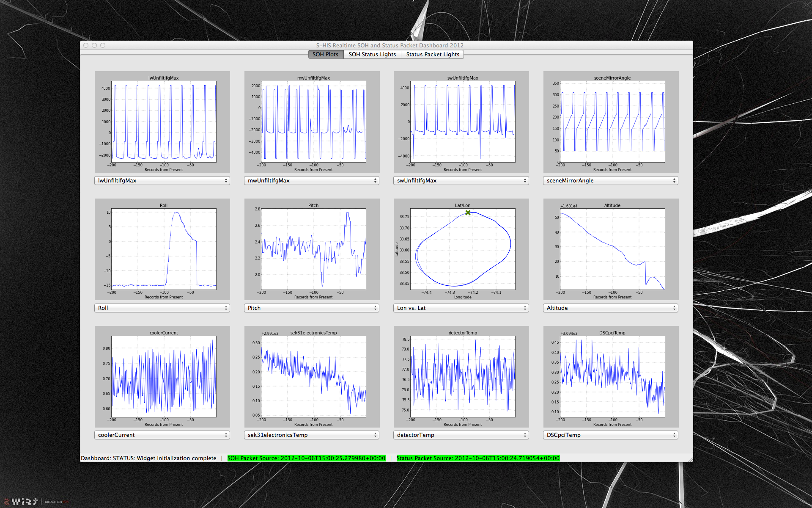Click the green X marker on Lat/Lon plot
The image size is (812, 508).
(468, 213)
